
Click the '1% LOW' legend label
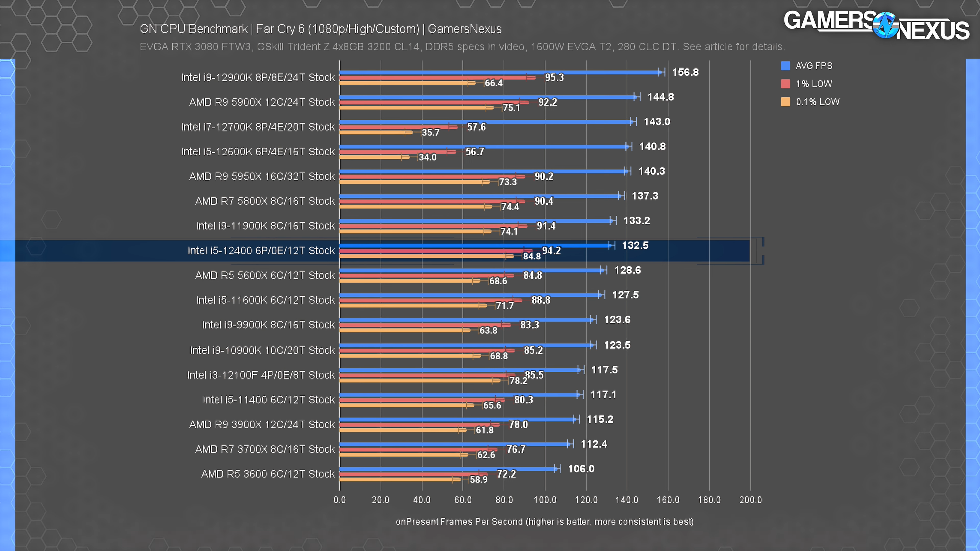[x=814, y=84]
